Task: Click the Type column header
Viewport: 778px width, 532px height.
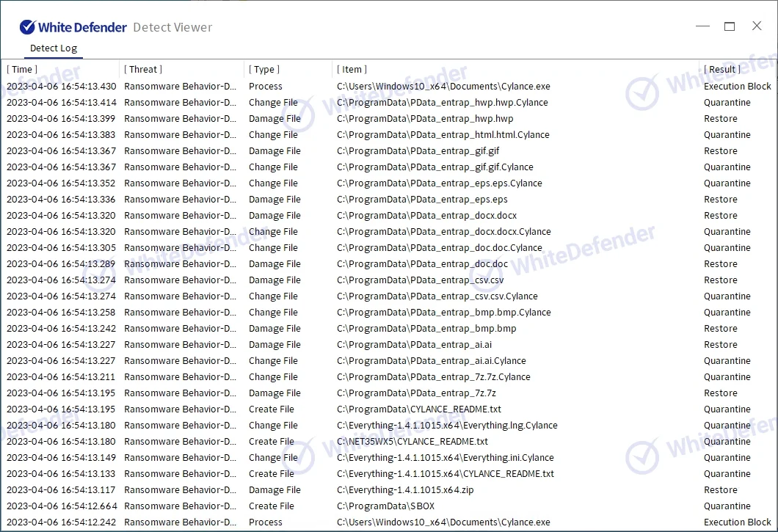Action: tap(264, 70)
